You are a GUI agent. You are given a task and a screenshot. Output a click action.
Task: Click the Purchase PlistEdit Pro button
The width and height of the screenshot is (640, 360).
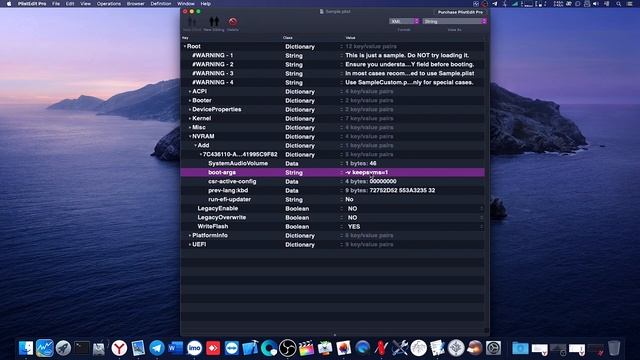point(460,12)
